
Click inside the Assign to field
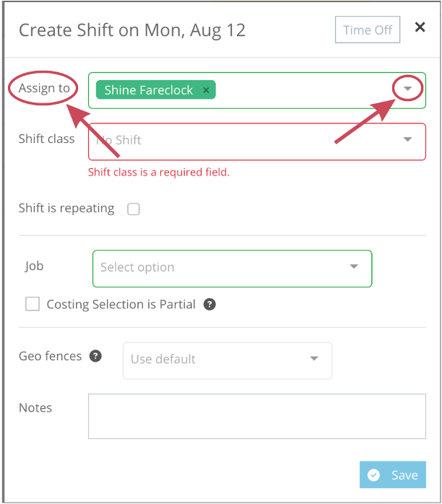[x=257, y=90]
